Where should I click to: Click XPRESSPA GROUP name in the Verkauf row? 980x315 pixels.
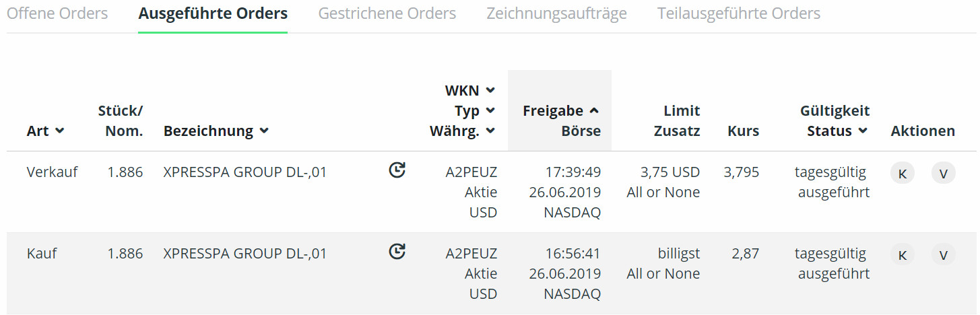click(244, 172)
